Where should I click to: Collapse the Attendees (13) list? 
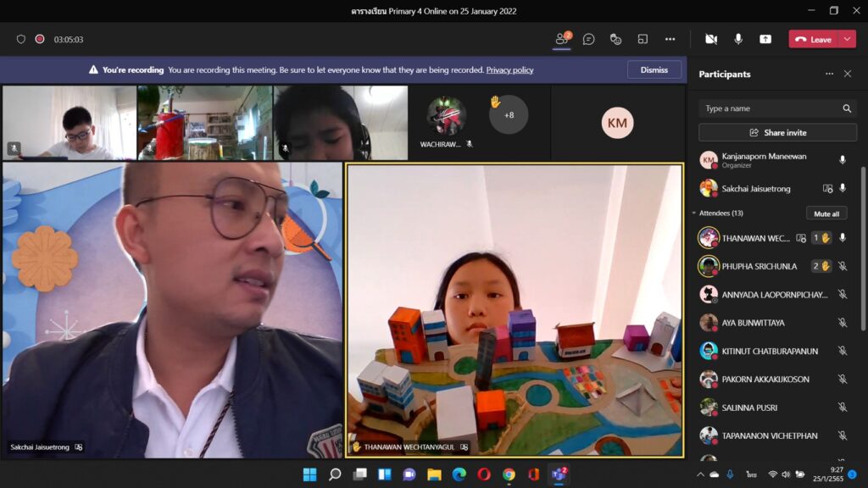pyautogui.click(x=694, y=213)
